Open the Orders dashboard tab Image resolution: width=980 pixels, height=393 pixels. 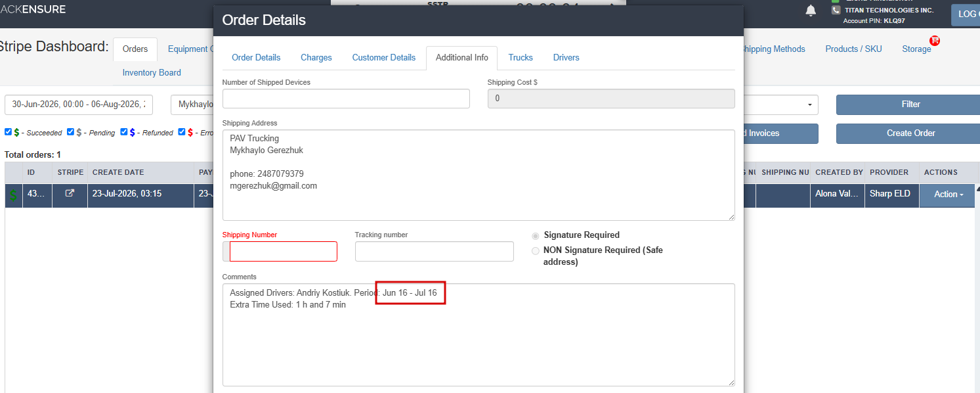[x=135, y=49]
